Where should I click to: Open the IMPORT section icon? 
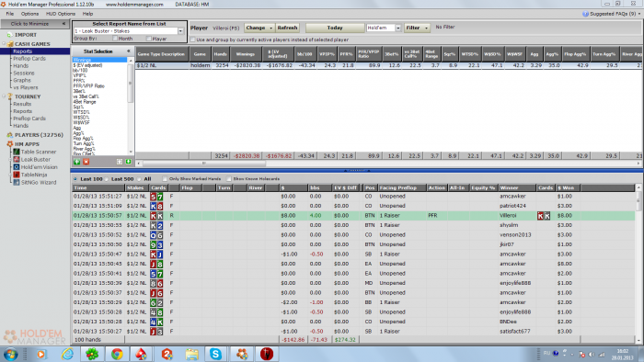(x=9, y=35)
